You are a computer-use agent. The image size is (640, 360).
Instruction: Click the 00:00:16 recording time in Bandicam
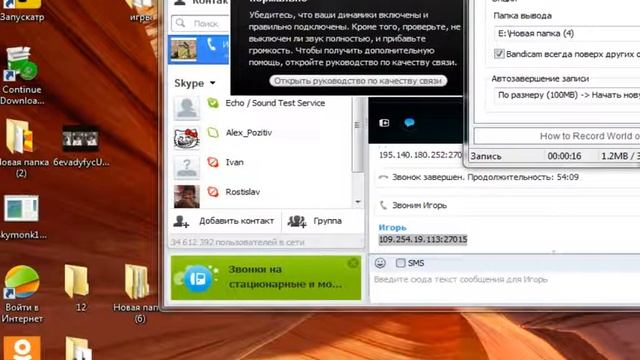(x=564, y=156)
